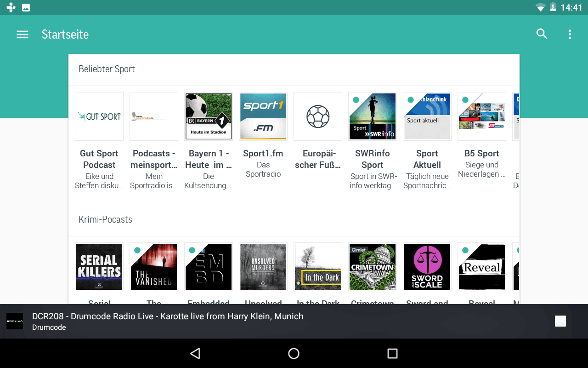
Task: Open the hamburger navigation menu
Action: [x=23, y=34]
